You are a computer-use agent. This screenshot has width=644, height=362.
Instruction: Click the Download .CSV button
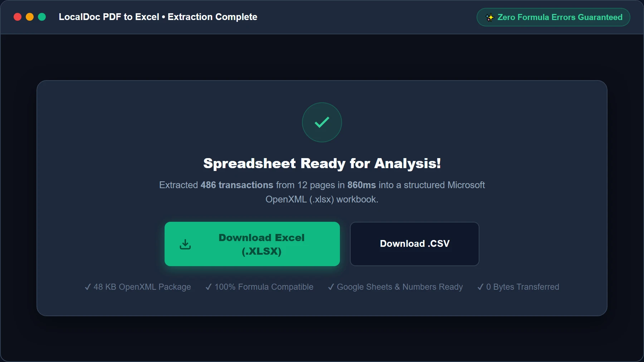point(414,244)
